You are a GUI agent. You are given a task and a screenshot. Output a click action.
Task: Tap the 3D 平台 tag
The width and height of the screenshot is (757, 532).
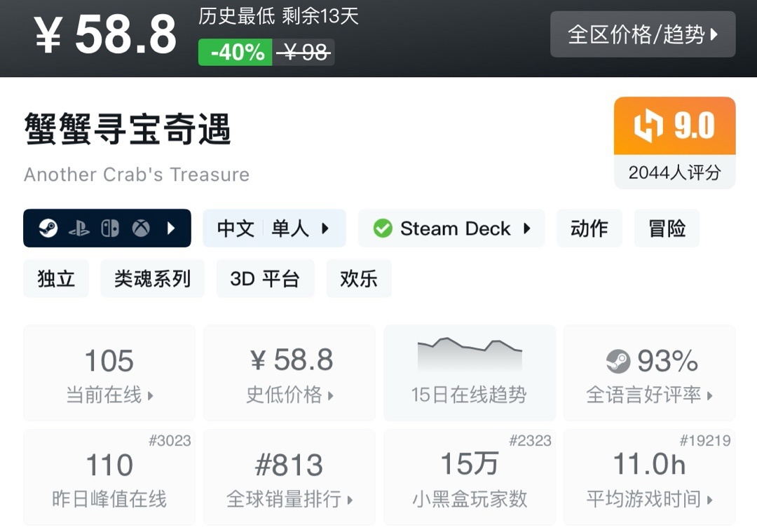click(265, 278)
